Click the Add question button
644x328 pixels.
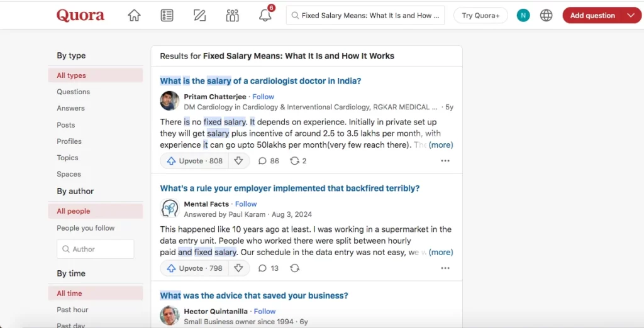tap(592, 16)
